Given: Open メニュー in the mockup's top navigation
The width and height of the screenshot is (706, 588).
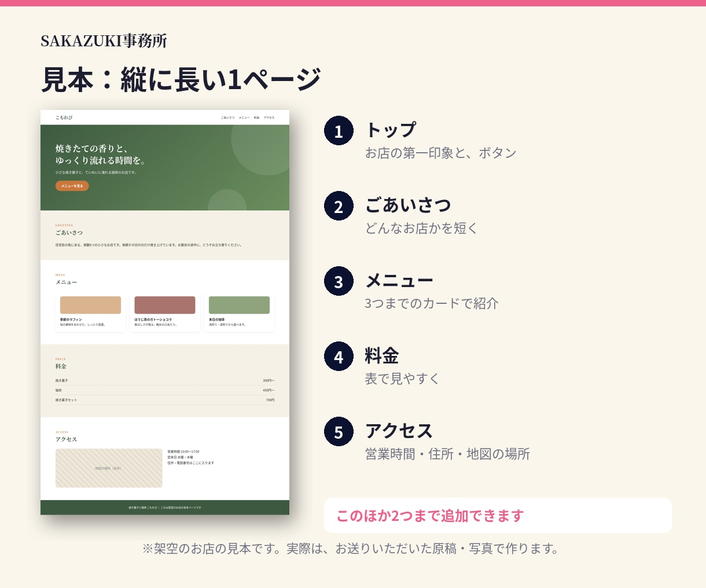Looking at the screenshot, I should [x=244, y=117].
